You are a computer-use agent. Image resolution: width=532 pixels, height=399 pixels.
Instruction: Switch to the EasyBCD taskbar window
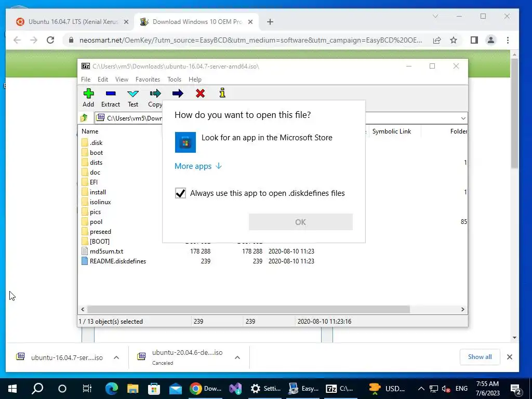click(x=303, y=389)
